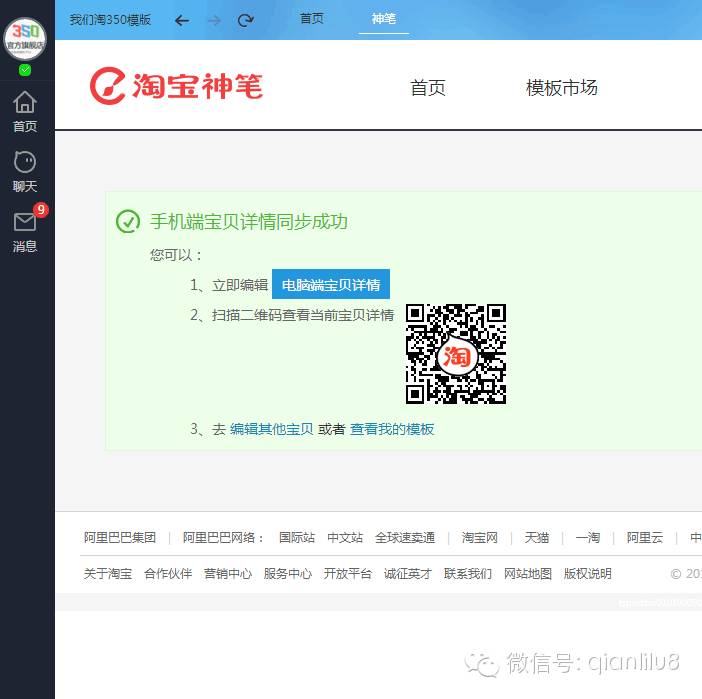This screenshot has height=699, width=702.
Task: Open the 开放平台 footer link
Action: click(348, 574)
